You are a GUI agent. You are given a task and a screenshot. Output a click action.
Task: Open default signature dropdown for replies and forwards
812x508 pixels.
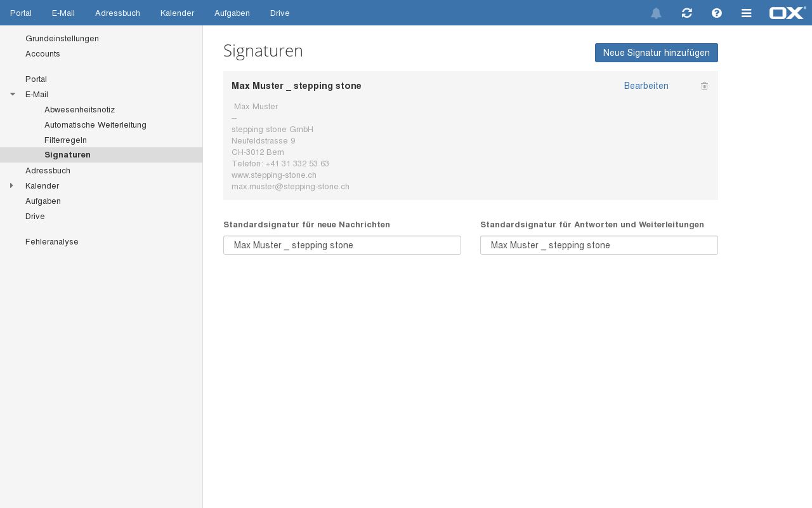pyautogui.click(x=599, y=245)
